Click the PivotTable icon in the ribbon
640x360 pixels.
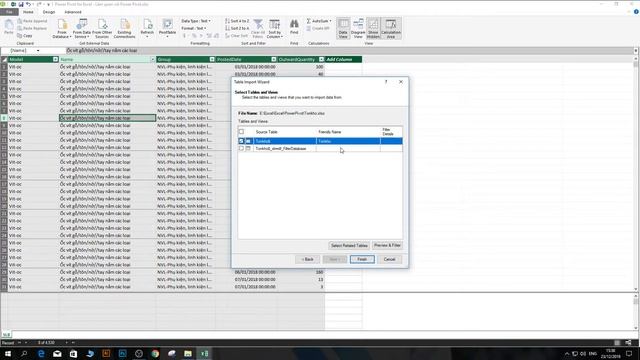(x=167, y=28)
